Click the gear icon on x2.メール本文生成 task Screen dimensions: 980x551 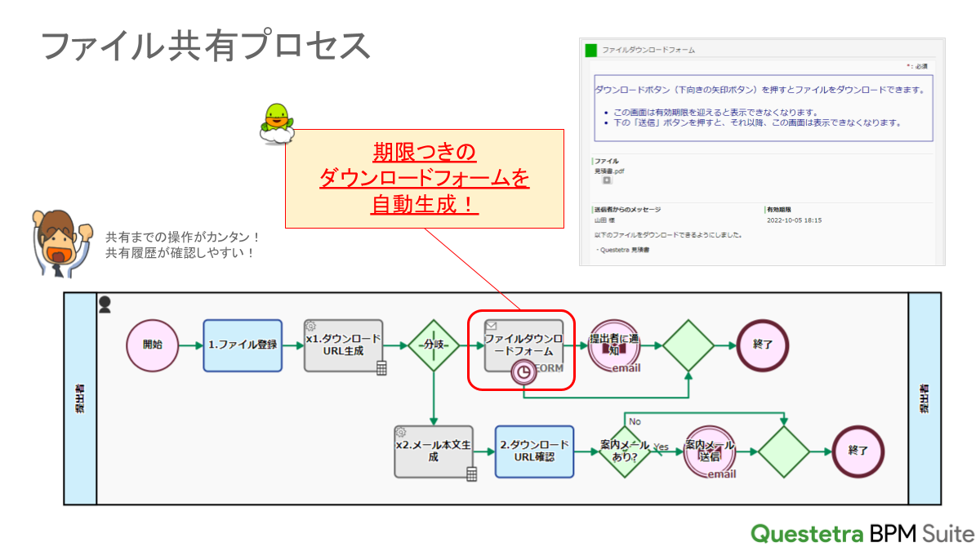click(x=401, y=430)
